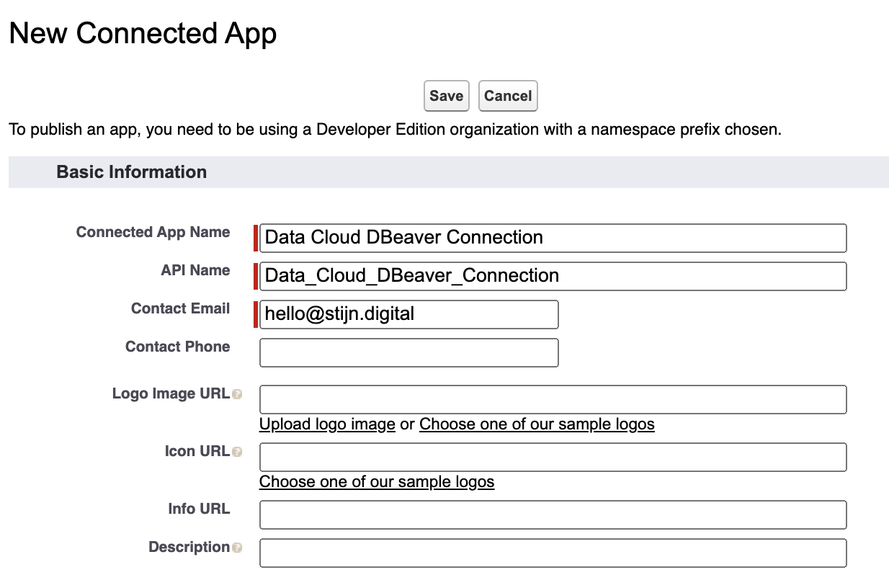Screen dimensions: 889x588
Task: Click the Info URL field label
Action: pos(199,509)
